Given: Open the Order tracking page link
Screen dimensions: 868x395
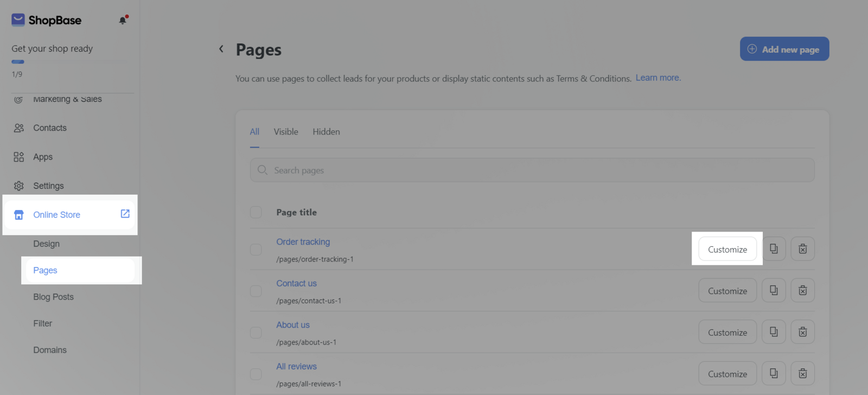Looking at the screenshot, I should [x=303, y=242].
